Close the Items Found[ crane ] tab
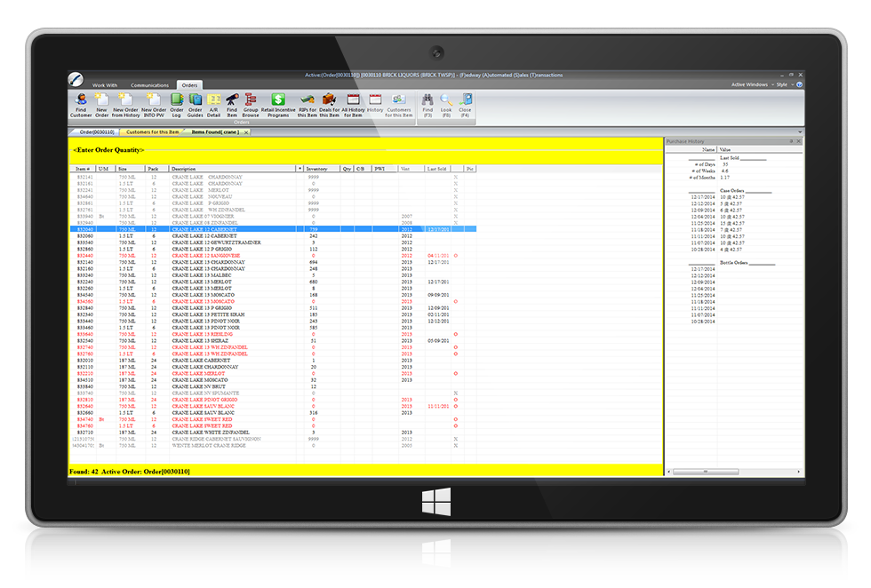Screen dimensions: 871x588 coord(246,132)
